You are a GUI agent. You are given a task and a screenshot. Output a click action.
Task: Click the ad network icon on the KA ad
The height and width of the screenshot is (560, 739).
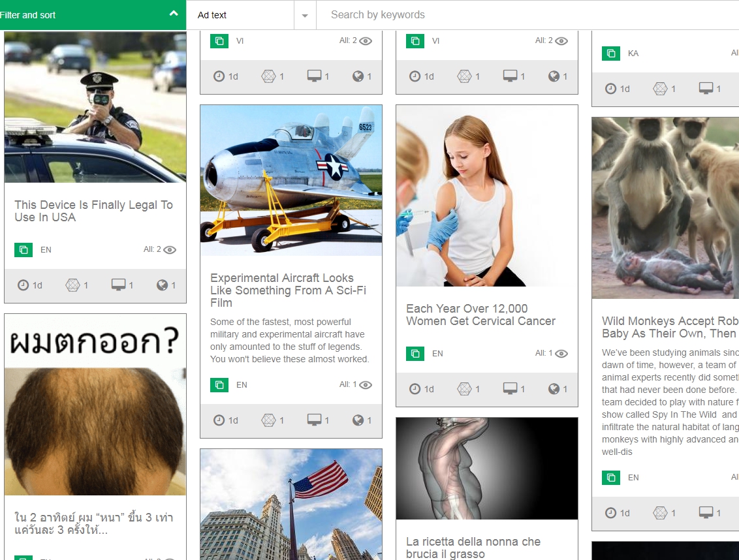pos(660,89)
